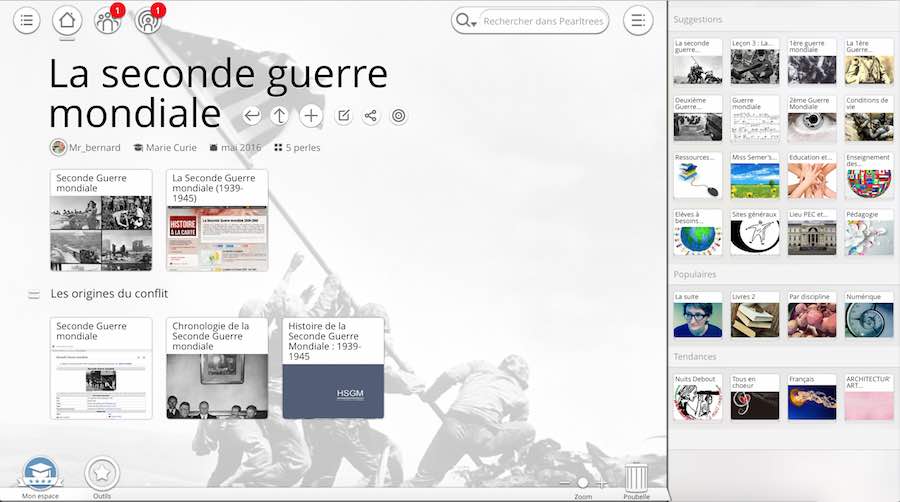Image resolution: width=900 pixels, height=502 pixels.
Task: Open suggestion Ressources
Action: [x=697, y=176]
